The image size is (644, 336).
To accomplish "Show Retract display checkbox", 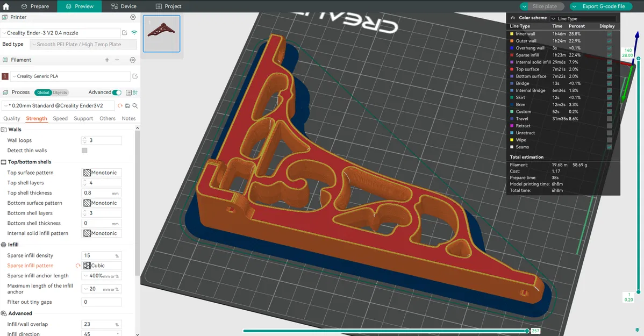I will [x=610, y=126].
